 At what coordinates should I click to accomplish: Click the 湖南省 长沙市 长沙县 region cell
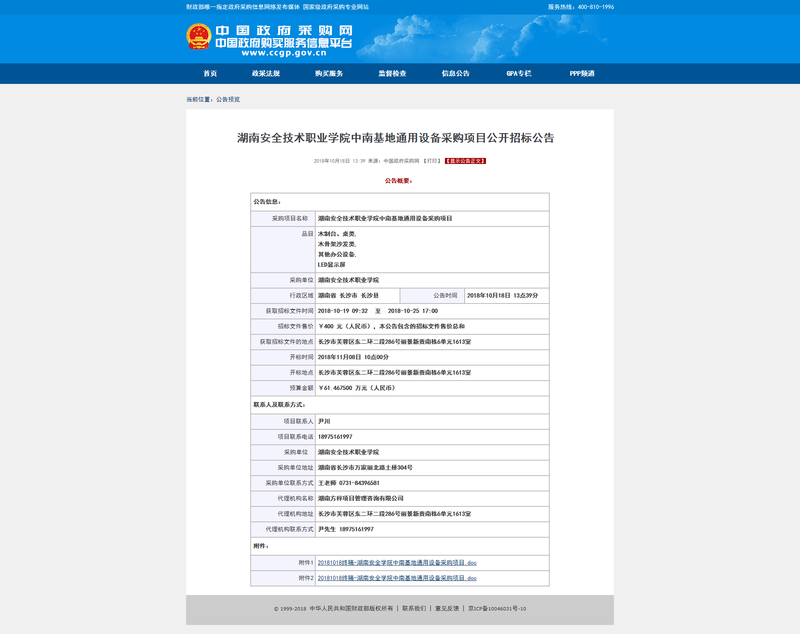pyautogui.click(x=358, y=295)
